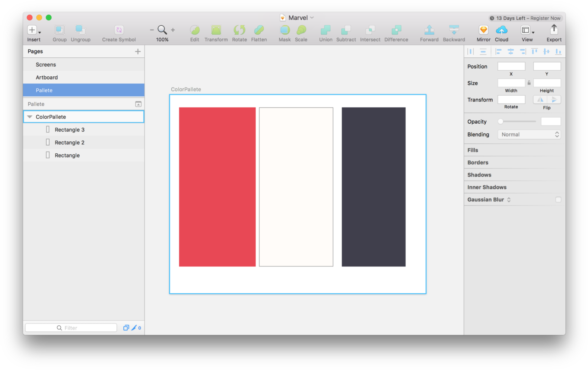The width and height of the screenshot is (588, 370).
Task: Add a new page with plus button
Action: click(138, 51)
